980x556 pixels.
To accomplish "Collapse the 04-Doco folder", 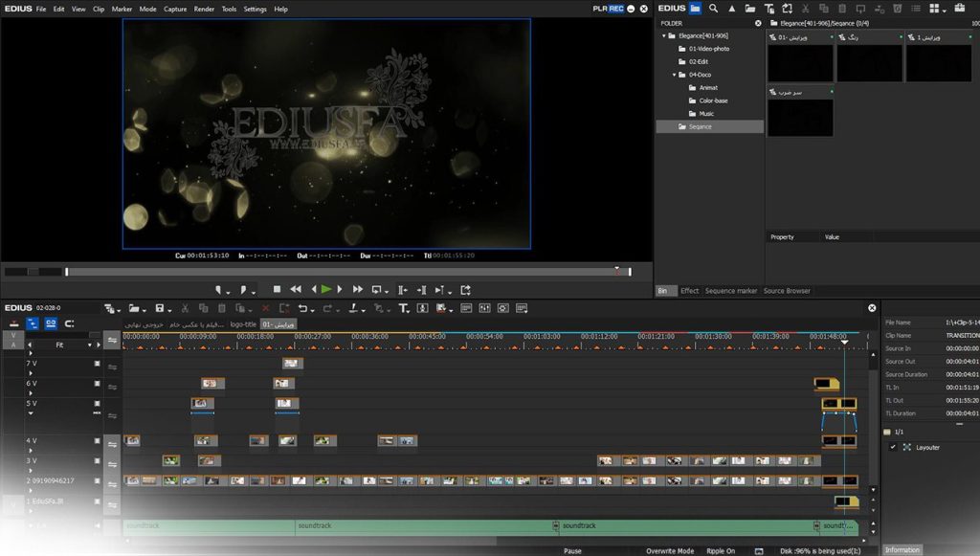I will 675,75.
